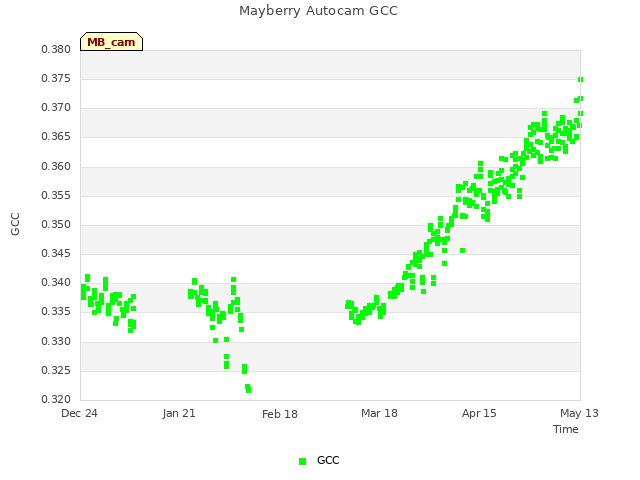Viewport: 640px width, 480px height.
Task: Click the 0.365 y-axis value
Action: 56,136
